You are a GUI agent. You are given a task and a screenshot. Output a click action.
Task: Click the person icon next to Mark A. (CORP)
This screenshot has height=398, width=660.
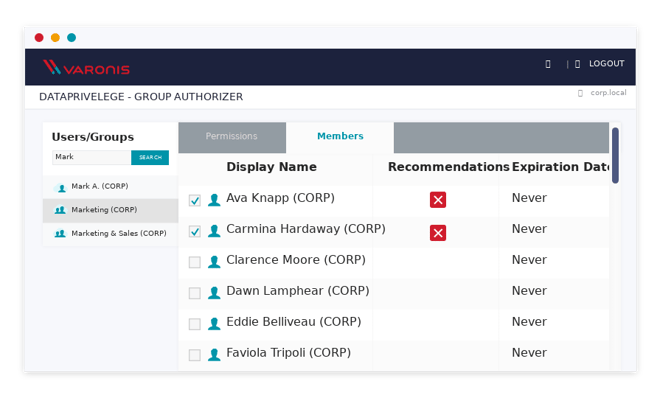tap(61, 188)
